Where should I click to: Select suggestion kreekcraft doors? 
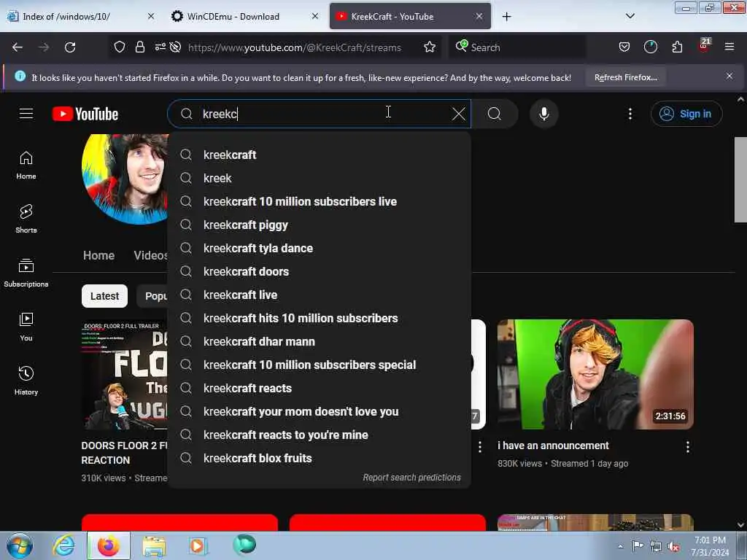click(320, 271)
